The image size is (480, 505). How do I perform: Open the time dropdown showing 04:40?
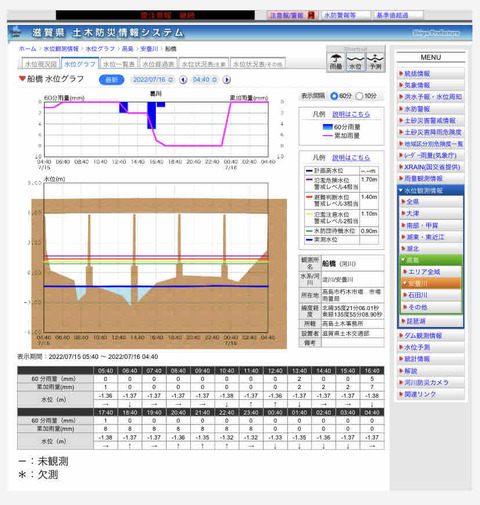click(205, 80)
